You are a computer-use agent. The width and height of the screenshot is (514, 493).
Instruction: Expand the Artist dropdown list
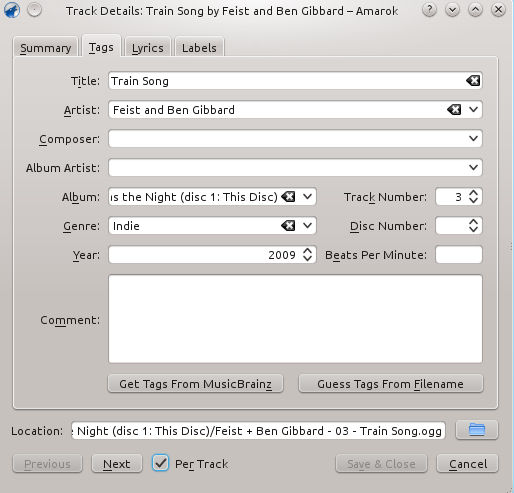pyautogui.click(x=473, y=109)
